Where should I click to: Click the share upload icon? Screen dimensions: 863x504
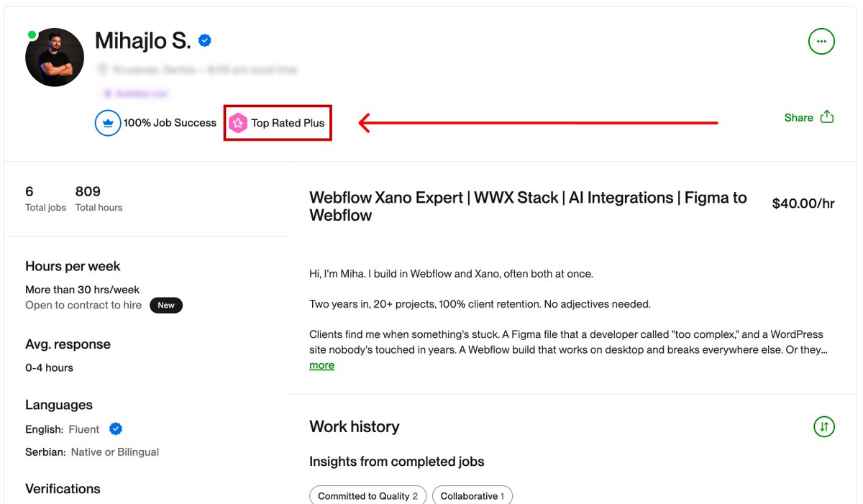pyautogui.click(x=827, y=116)
